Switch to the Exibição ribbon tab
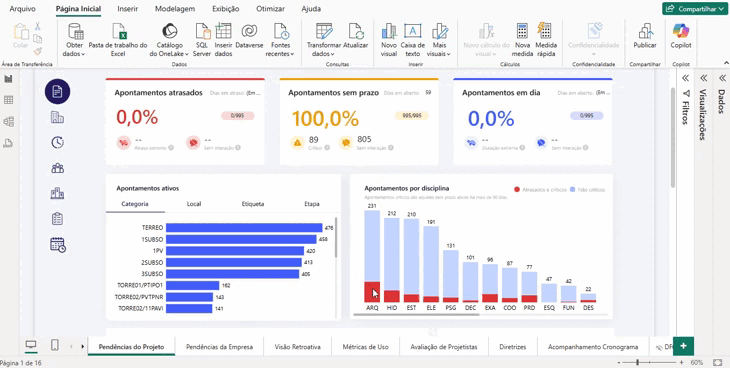This screenshot has width=730, height=368. pyautogui.click(x=225, y=9)
